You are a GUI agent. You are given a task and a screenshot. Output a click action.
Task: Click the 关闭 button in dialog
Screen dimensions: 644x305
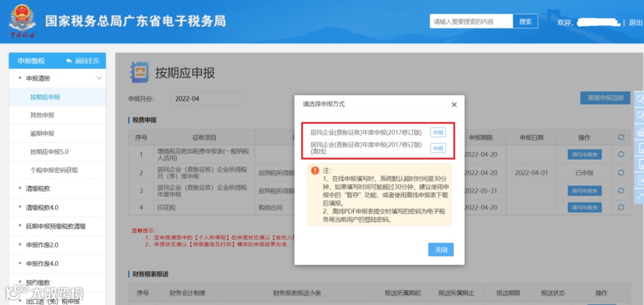tap(441, 250)
